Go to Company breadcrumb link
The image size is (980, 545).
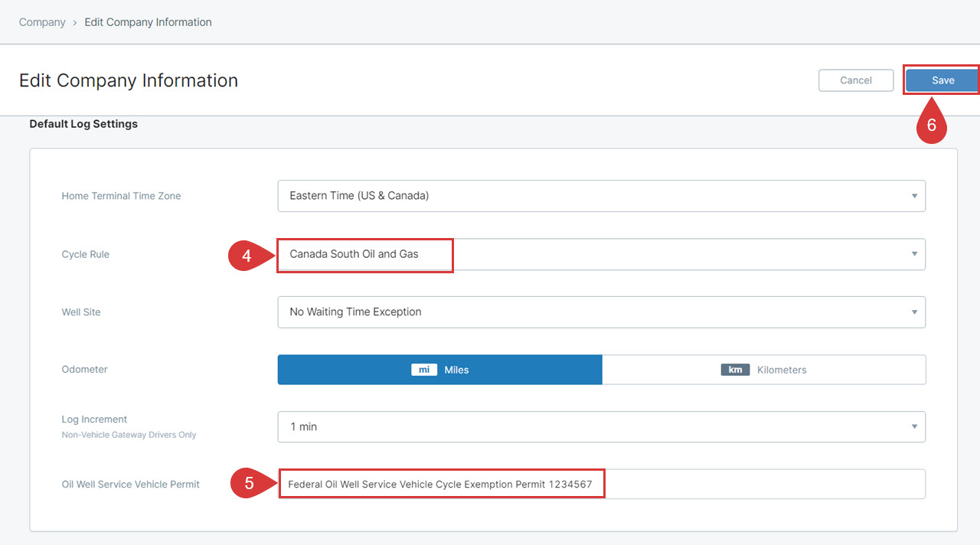42,22
